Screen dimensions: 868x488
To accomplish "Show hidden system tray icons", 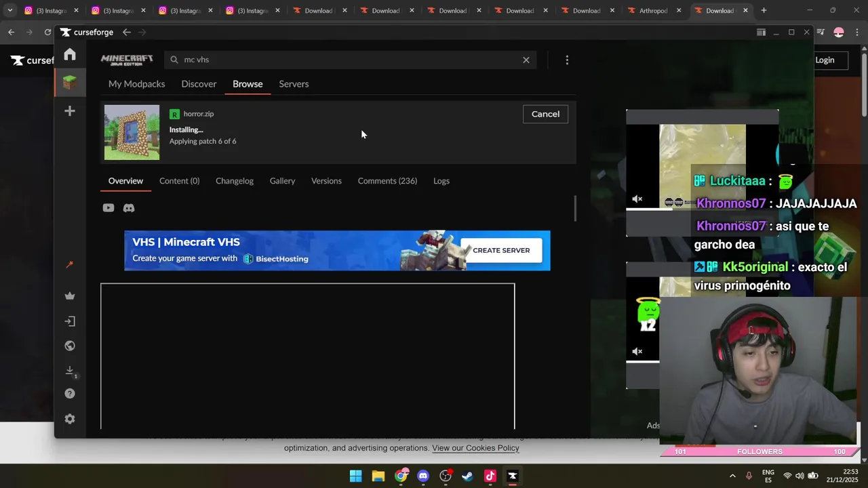I will 732,476.
